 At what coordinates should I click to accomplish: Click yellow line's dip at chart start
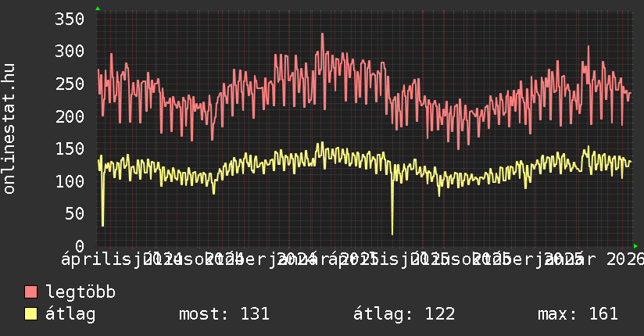tap(102, 225)
